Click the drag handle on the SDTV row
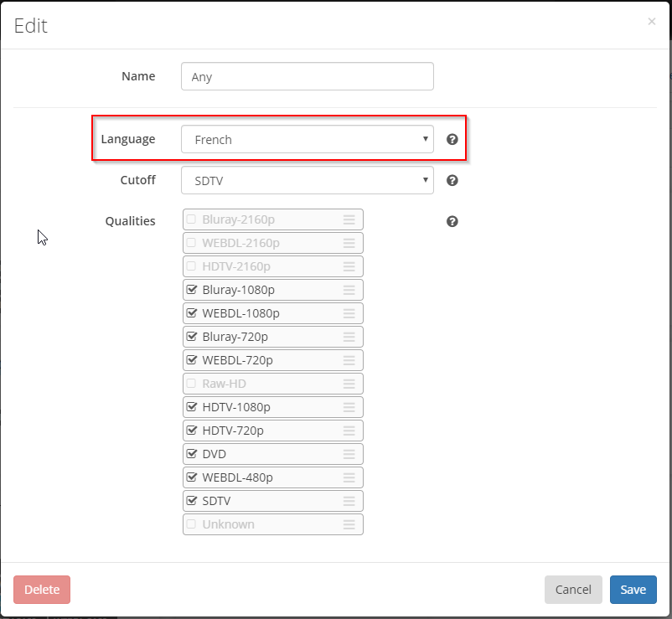 (x=349, y=501)
